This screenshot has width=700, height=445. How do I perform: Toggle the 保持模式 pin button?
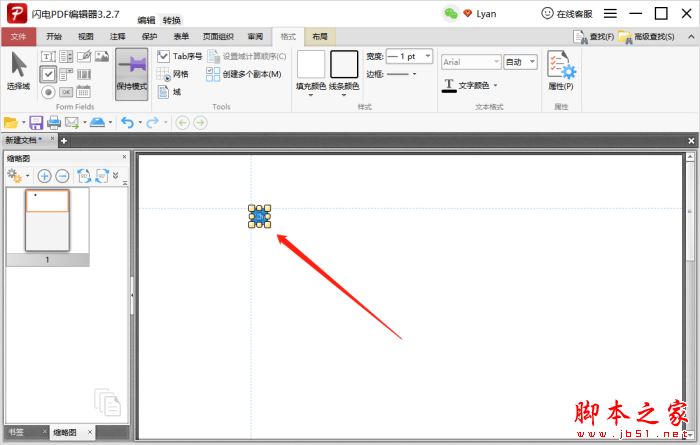point(132,74)
